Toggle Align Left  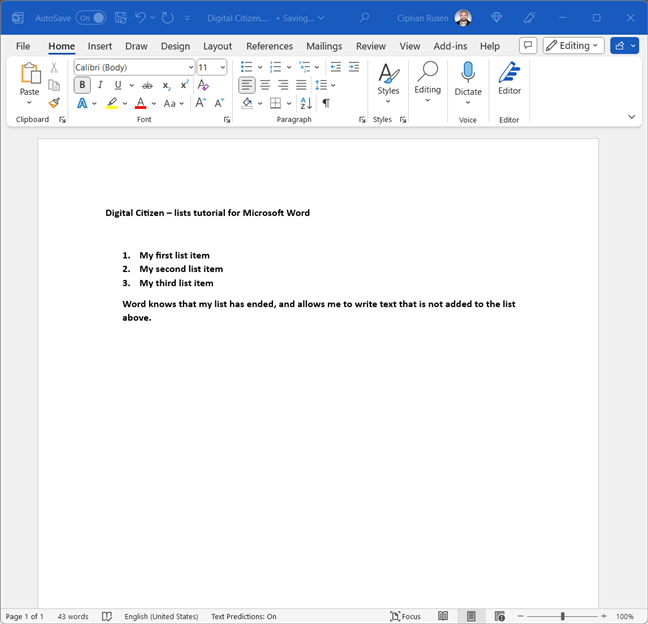247,85
